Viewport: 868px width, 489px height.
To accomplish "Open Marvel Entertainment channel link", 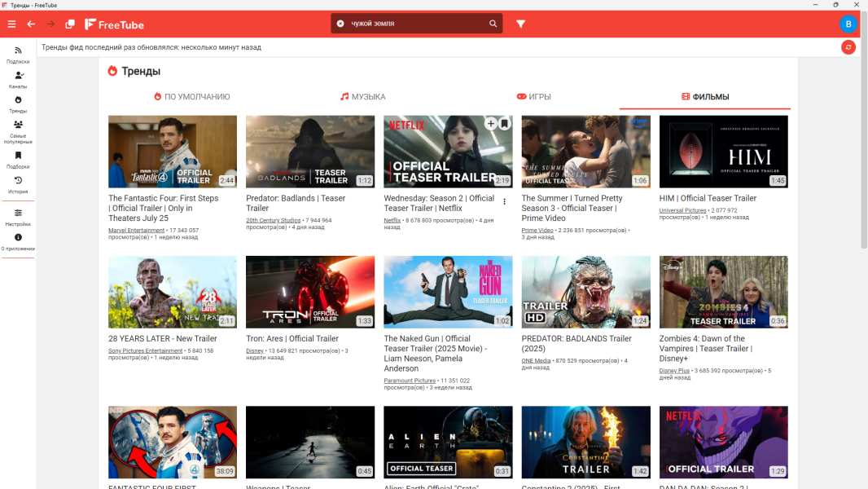I will 136,231.
